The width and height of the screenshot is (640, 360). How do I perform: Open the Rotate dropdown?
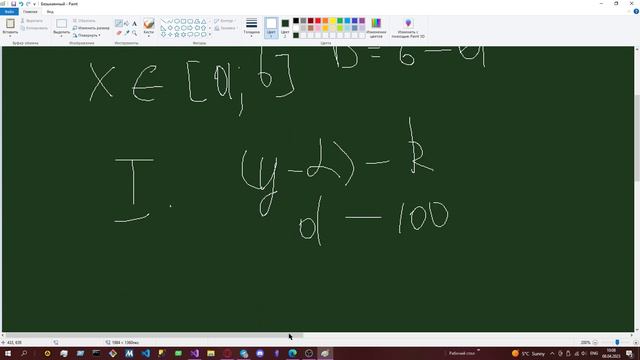[x=87, y=35]
